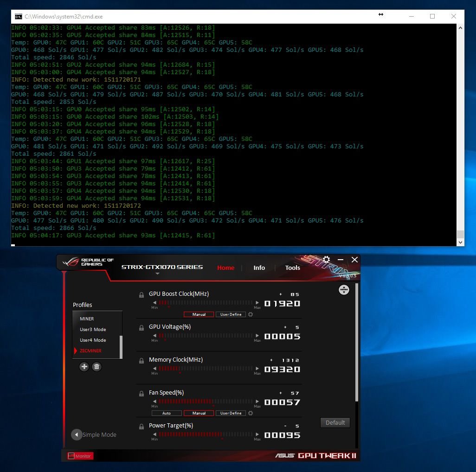
Task: Click the GPU Boost Clock slider track
Action: click(206, 302)
